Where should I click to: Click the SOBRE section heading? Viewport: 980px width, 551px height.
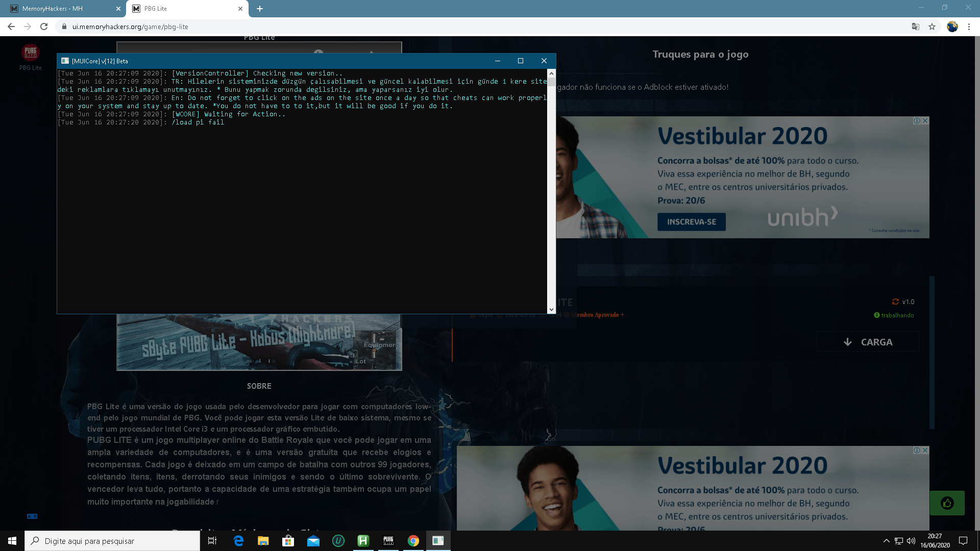pos(259,386)
